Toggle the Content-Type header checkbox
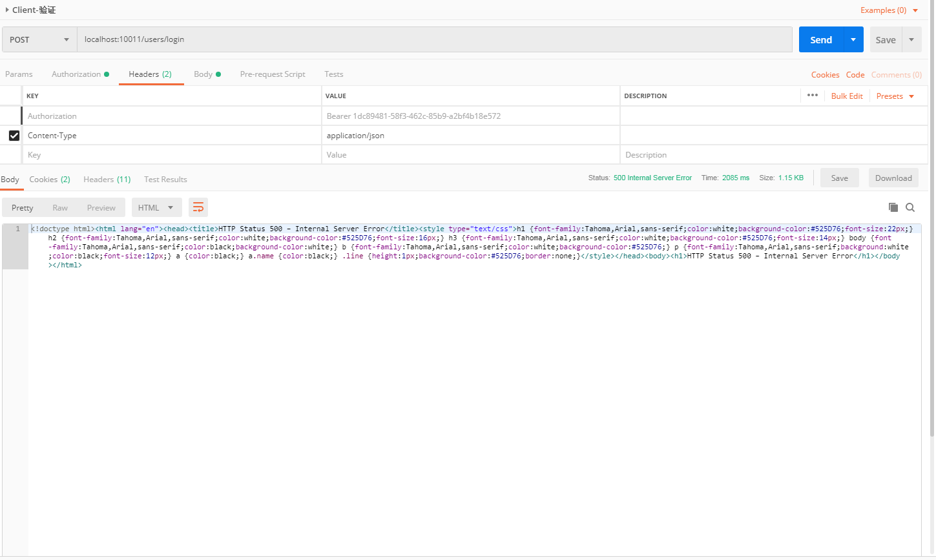936x560 pixels. [x=14, y=136]
